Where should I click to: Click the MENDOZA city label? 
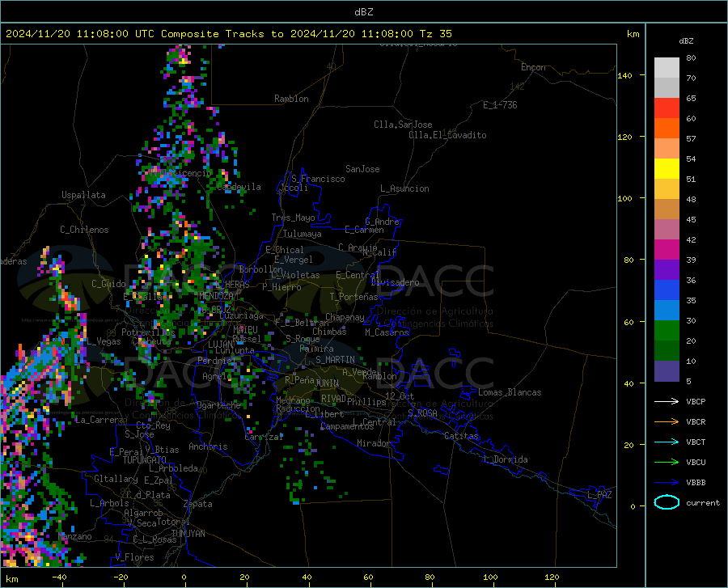(216, 296)
